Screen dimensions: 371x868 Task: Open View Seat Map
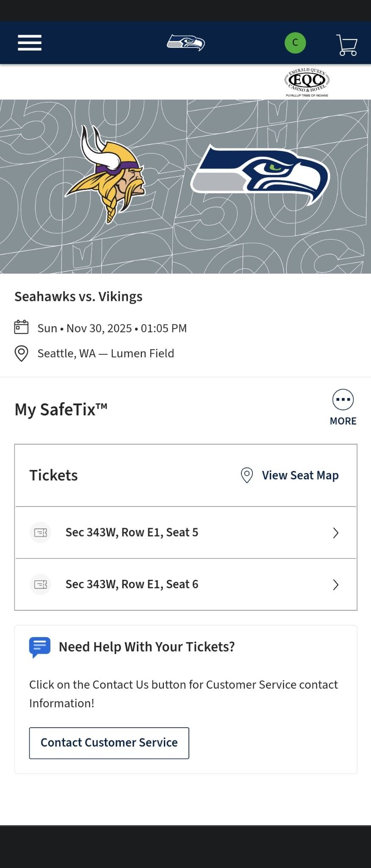[x=300, y=475]
